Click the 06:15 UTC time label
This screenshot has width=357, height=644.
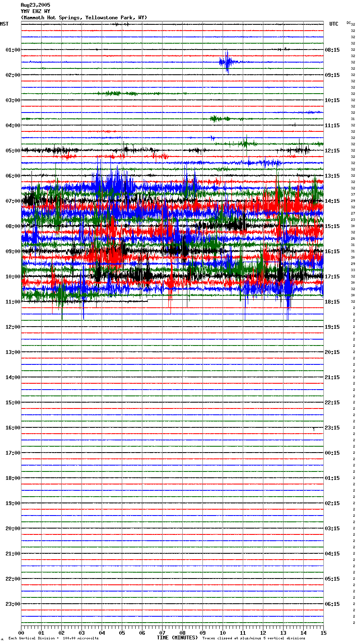pos(332,604)
